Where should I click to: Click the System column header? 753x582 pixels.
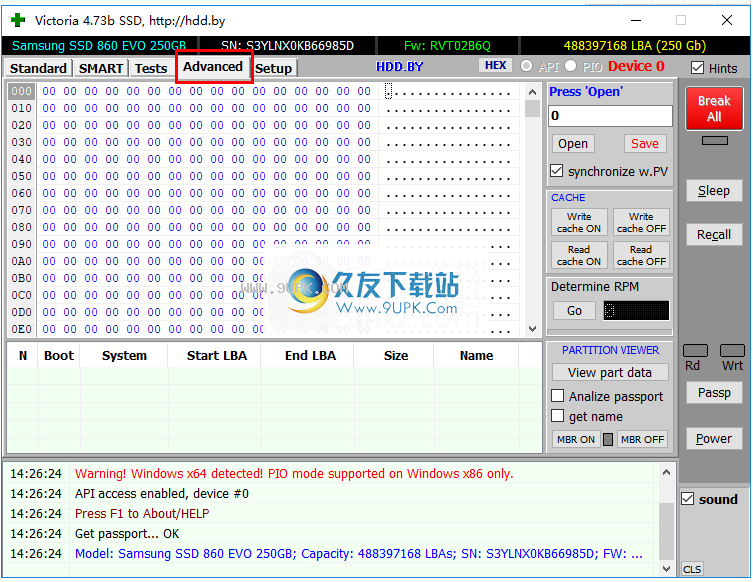(x=124, y=355)
